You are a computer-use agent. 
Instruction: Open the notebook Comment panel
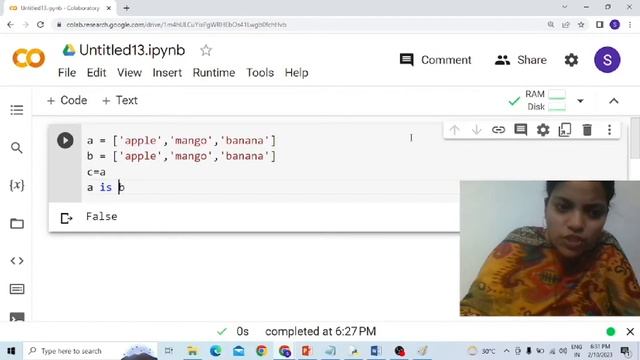[x=436, y=60]
